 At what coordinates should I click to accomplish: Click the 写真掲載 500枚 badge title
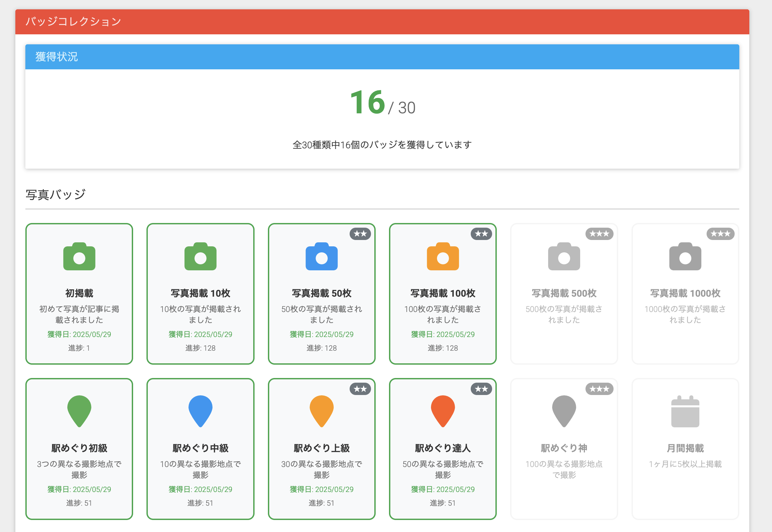(x=564, y=293)
